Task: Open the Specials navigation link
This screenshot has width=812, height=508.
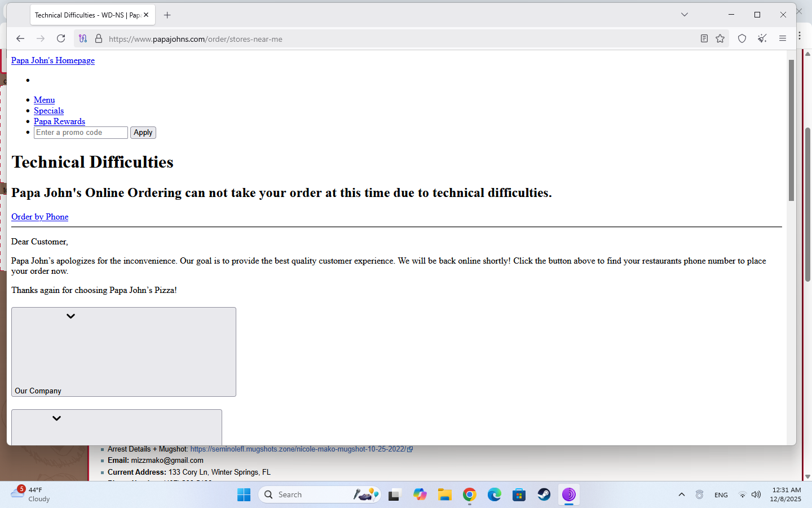Action: (x=48, y=111)
